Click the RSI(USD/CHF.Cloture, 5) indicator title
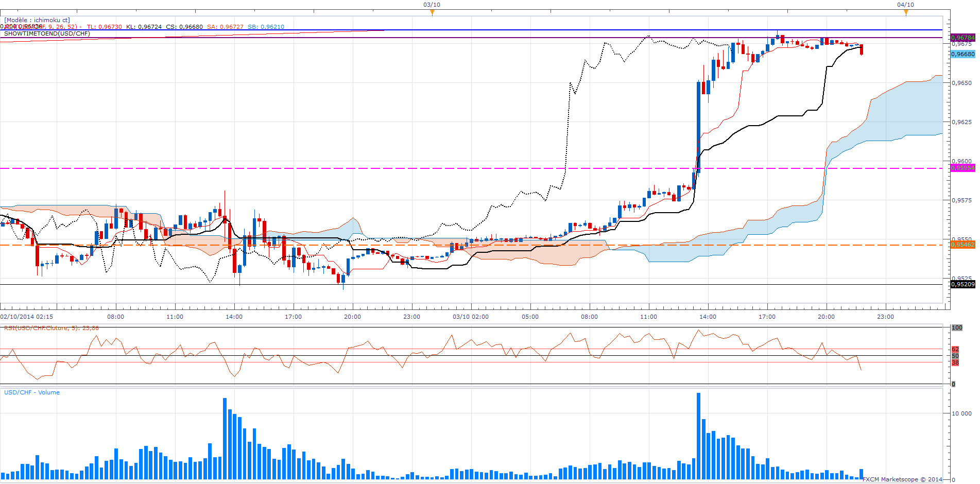The width and height of the screenshot is (980, 484). 51,328
